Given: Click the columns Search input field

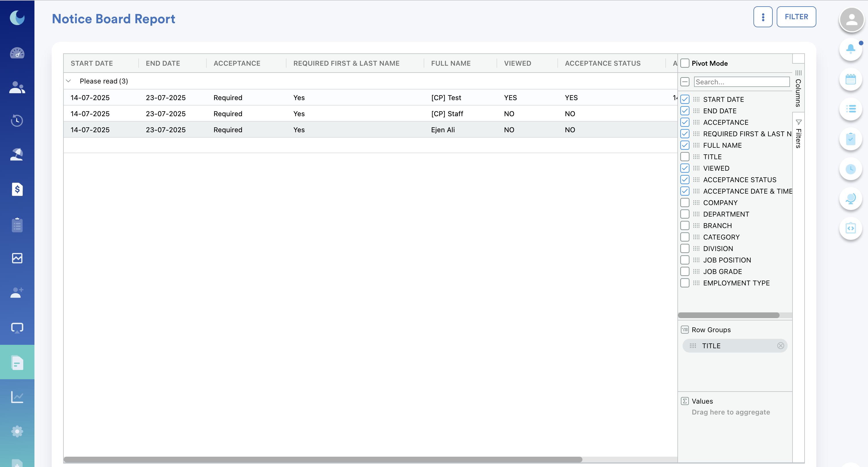Looking at the screenshot, I should point(741,82).
